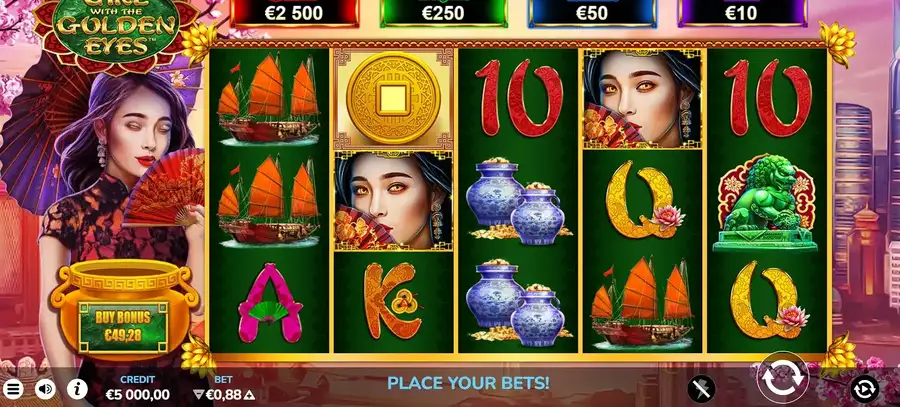900x407 pixels.
Task: Click the pink A symbol
Action: (269, 303)
